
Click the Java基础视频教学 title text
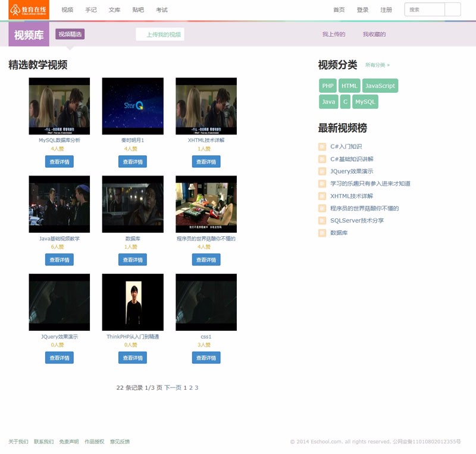pyautogui.click(x=59, y=239)
